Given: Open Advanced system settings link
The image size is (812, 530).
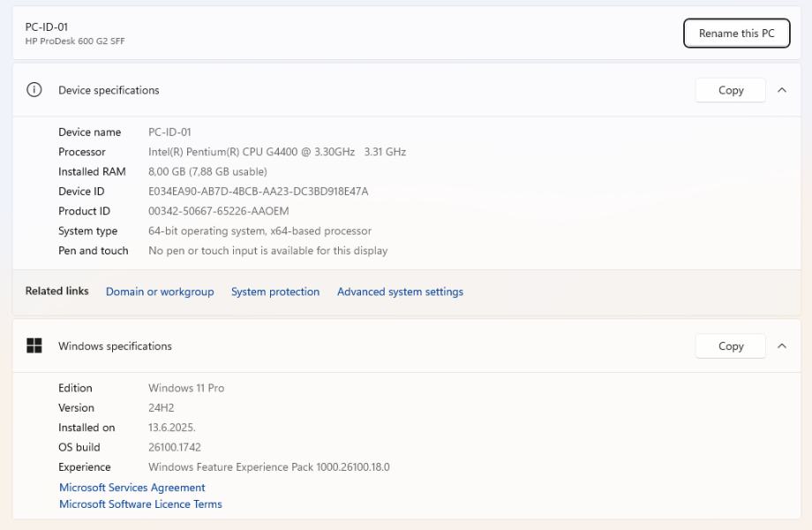Looking at the screenshot, I should pos(400,291).
